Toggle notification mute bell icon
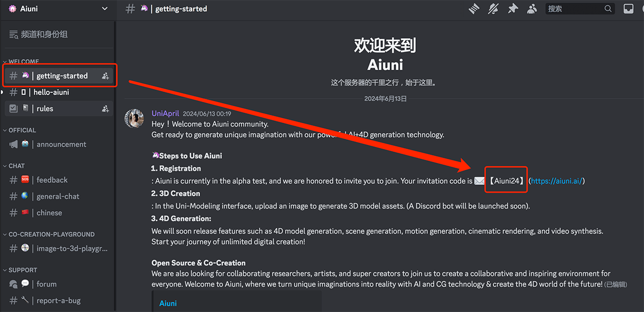The image size is (644, 312). (x=493, y=9)
